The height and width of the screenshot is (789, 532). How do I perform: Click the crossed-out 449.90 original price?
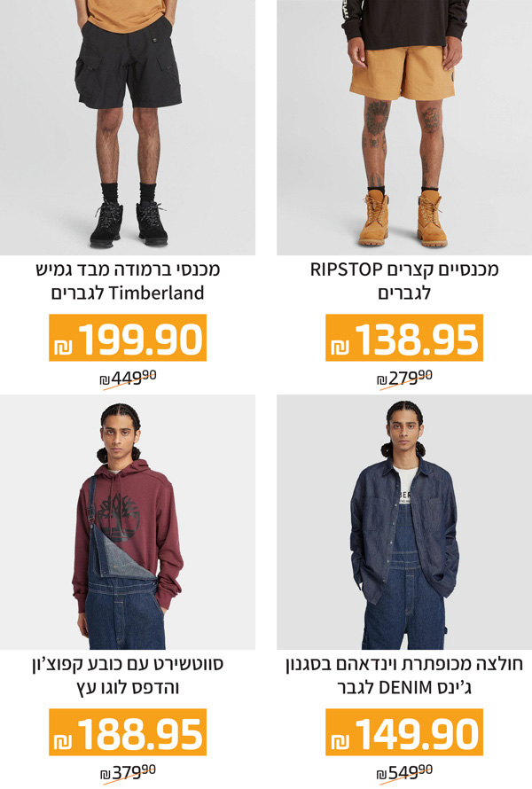[128, 378]
